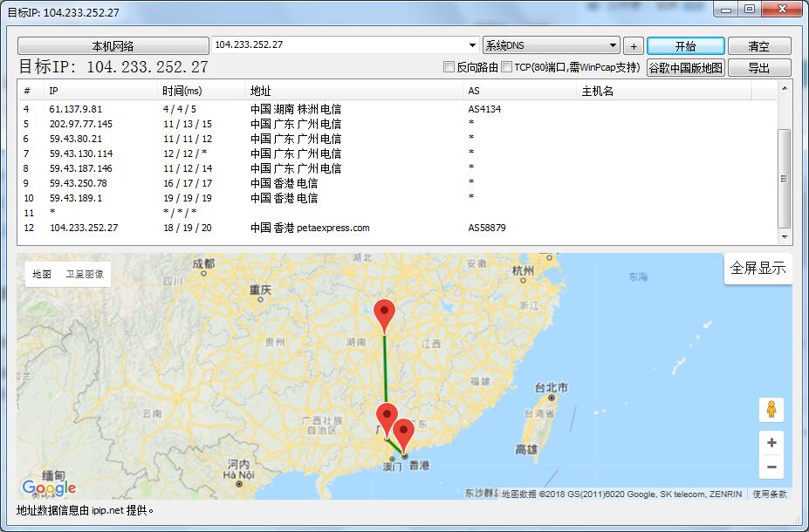
Task: Select the hop row 104.233.252.27
Action: [x=84, y=228]
